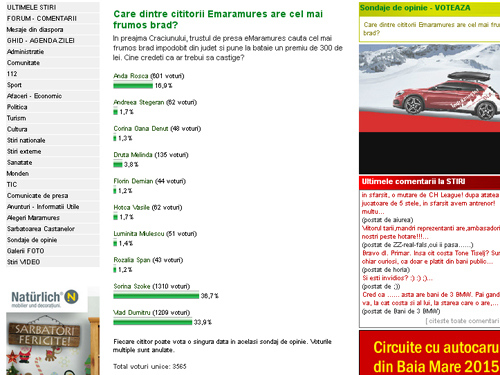Screen dimensions: 500x375
Task: Click Vlad Dumitru's green percentage bar
Action: tap(153, 322)
